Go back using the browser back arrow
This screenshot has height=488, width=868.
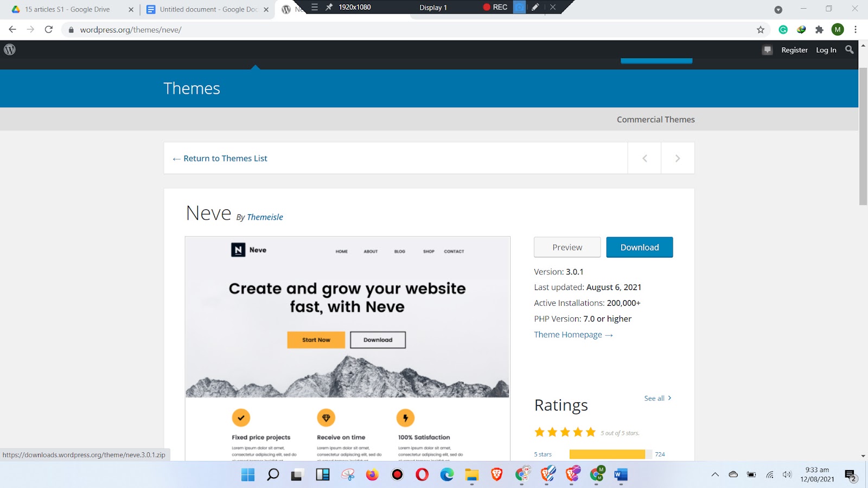point(12,29)
